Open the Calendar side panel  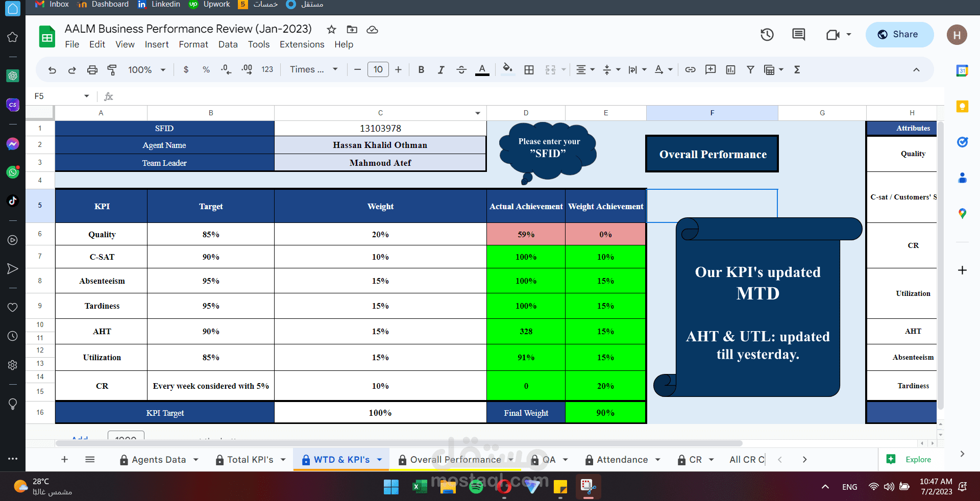tap(962, 71)
